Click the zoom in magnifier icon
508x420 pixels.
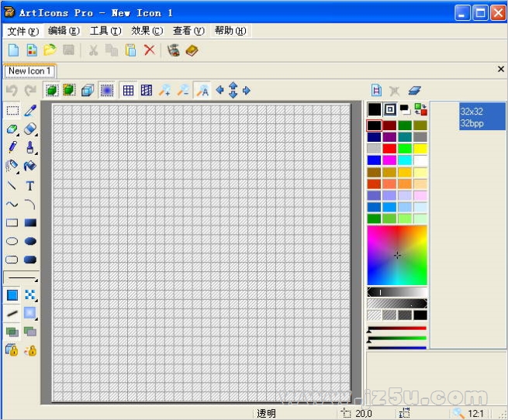click(165, 91)
